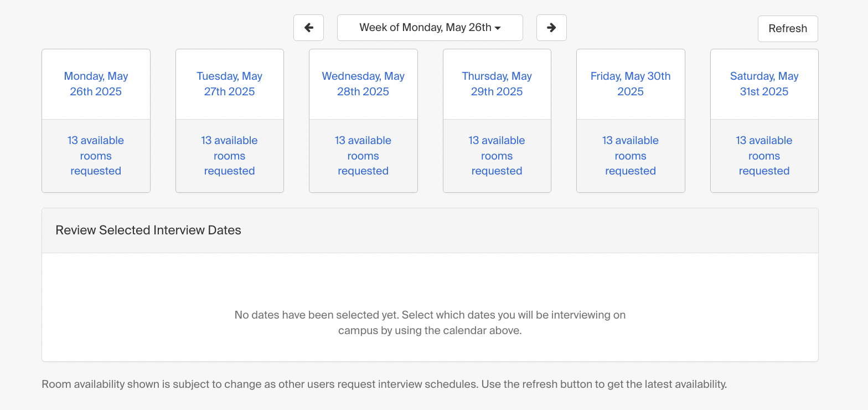
Task: Go to the previous week arrow
Action: (x=308, y=28)
